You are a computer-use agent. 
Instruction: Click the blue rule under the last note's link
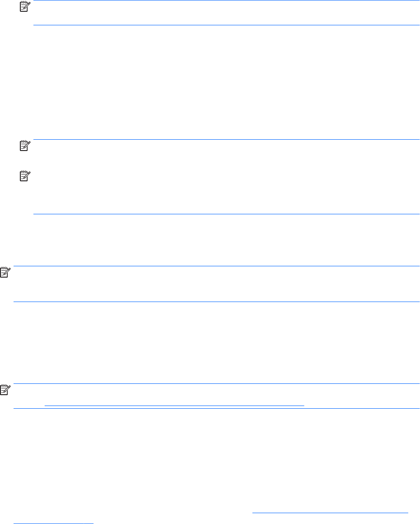(217, 409)
